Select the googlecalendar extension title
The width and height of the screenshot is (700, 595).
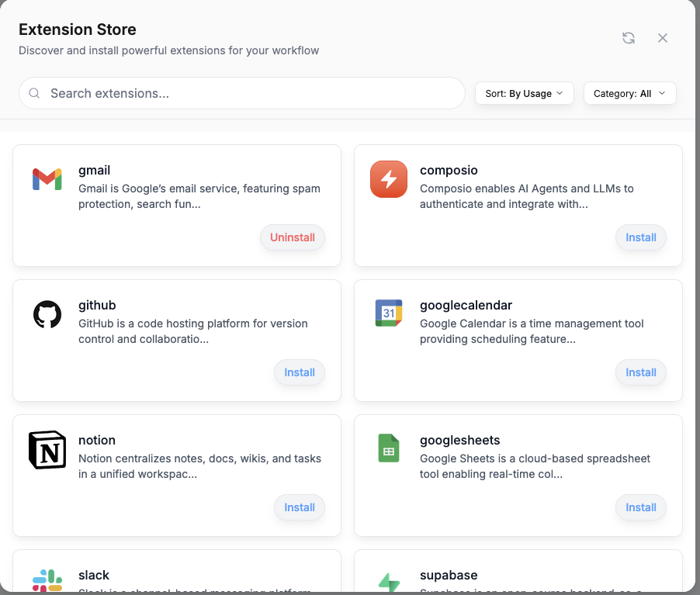pyautogui.click(x=466, y=306)
